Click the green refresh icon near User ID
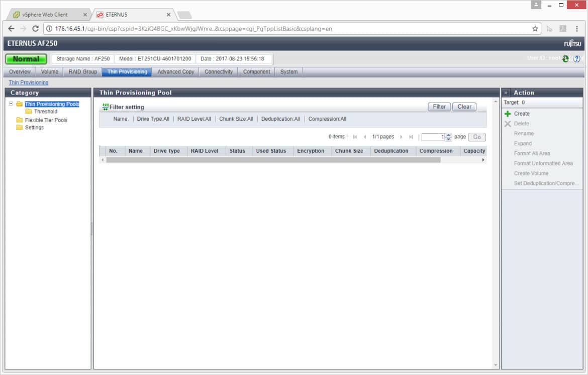Image resolution: width=588 pixels, height=375 pixels. point(565,59)
